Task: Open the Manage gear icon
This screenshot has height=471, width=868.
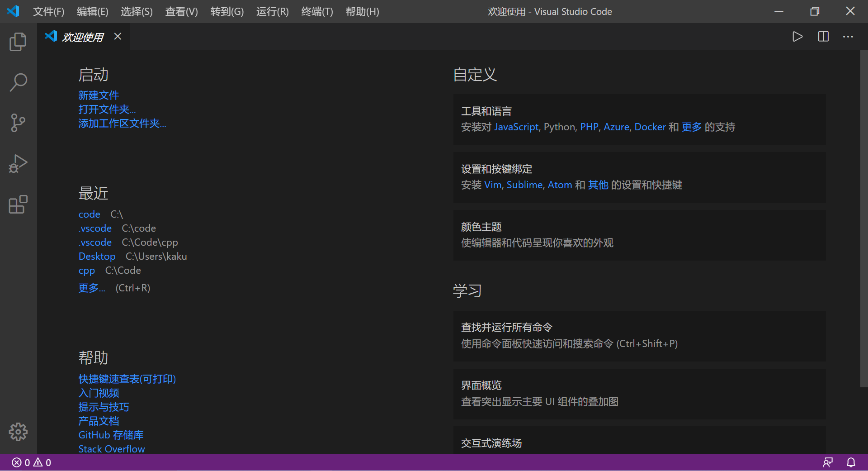Action: coord(18,432)
